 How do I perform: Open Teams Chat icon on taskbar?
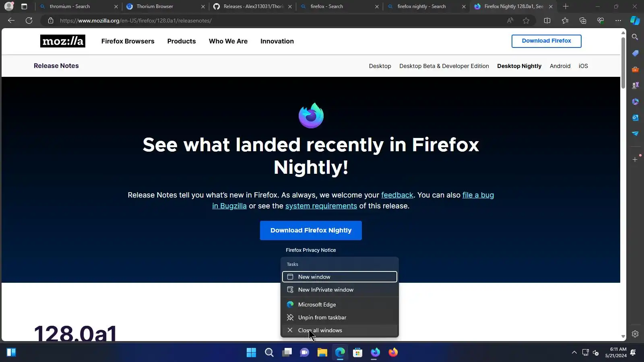click(x=305, y=352)
